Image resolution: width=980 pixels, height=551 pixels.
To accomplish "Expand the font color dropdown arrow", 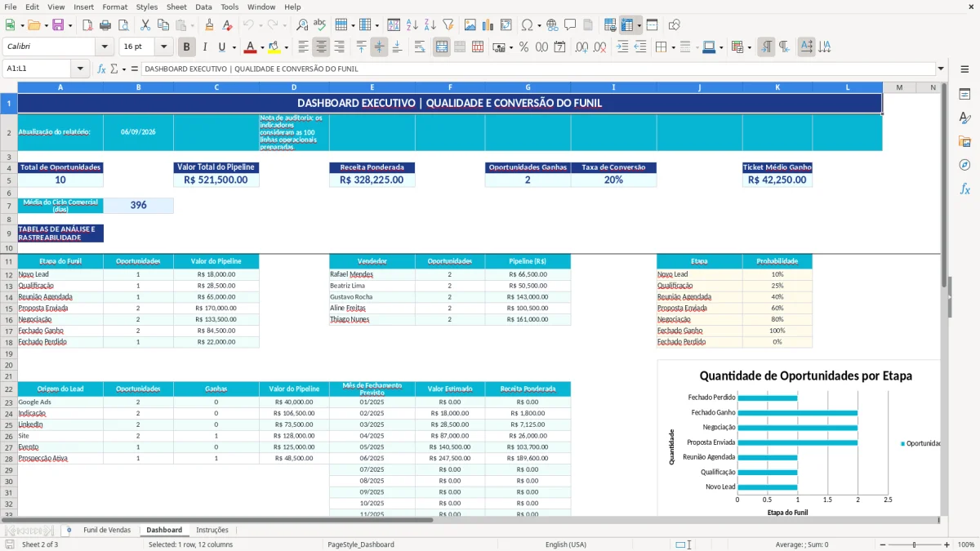I will pos(261,47).
